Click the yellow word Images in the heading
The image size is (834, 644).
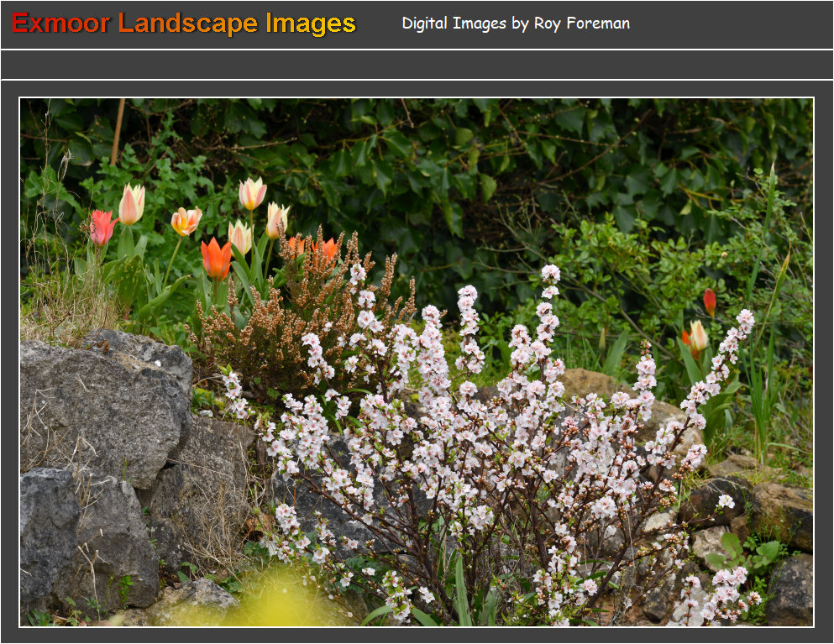click(x=311, y=24)
